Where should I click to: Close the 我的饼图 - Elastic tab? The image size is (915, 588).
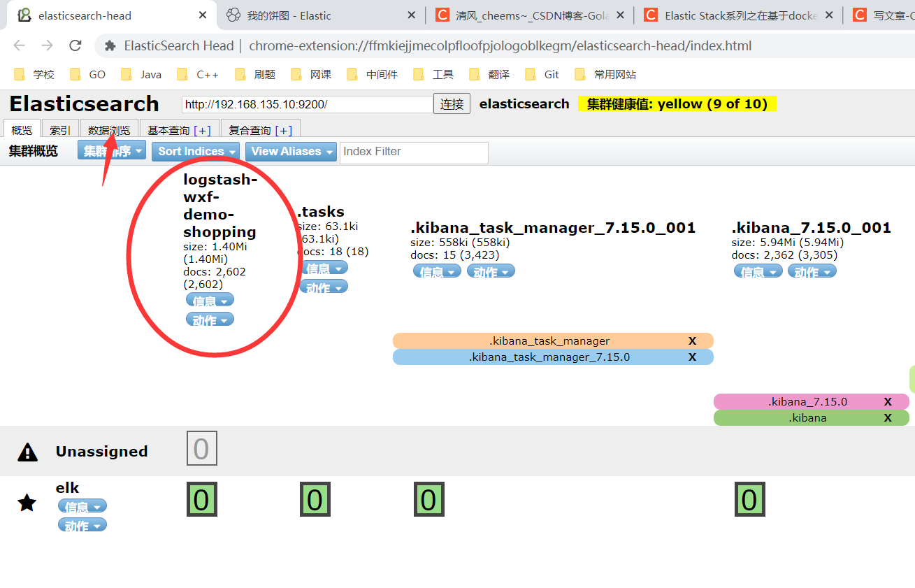[x=410, y=15]
